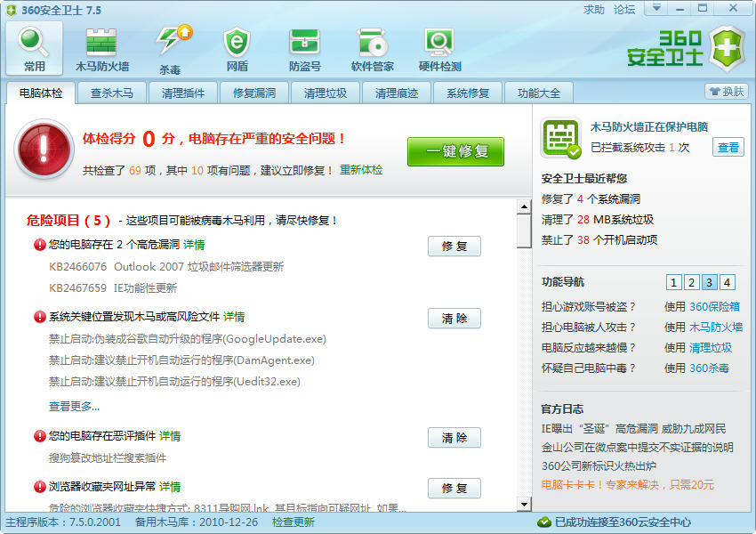Click the 求助 help link

[593, 9]
